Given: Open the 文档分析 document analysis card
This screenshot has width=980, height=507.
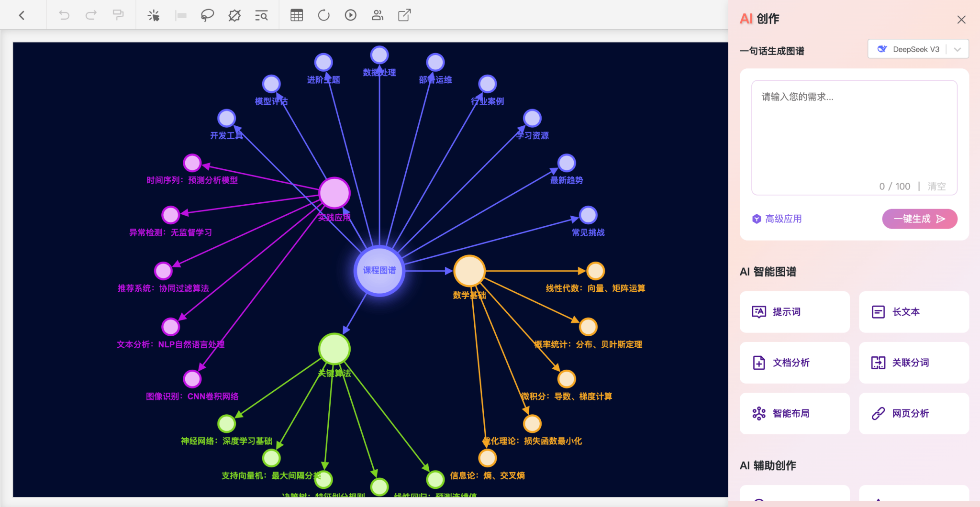Looking at the screenshot, I should click(x=794, y=363).
